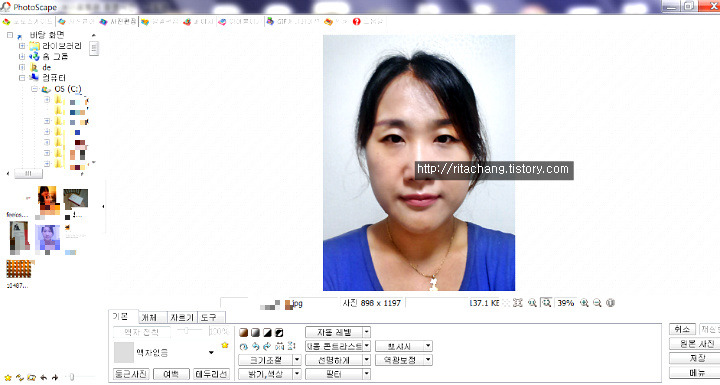Image resolution: width=720 pixels, height=385 pixels.
Task: Open the 자동 레벨 dropdown arrow
Action: coord(366,332)
